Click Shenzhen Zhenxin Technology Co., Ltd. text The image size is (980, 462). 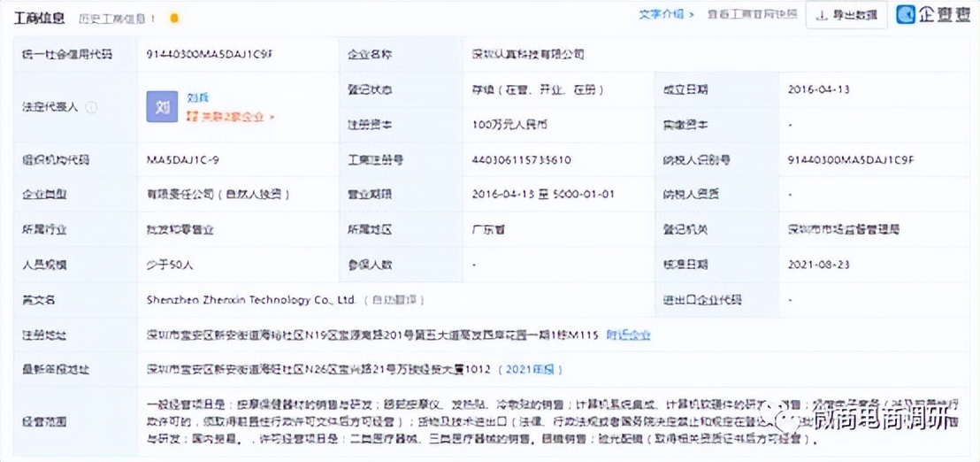(x=250, y=300)
